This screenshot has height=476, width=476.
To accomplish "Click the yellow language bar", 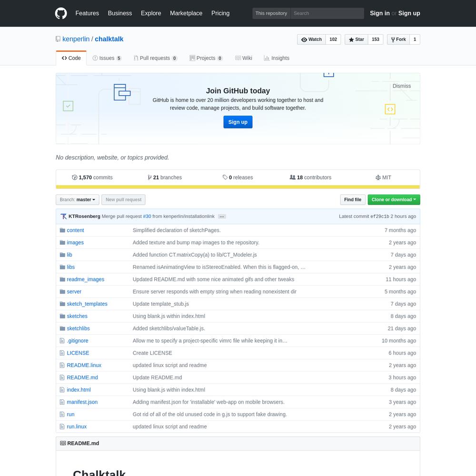I will tap(238, 187).
